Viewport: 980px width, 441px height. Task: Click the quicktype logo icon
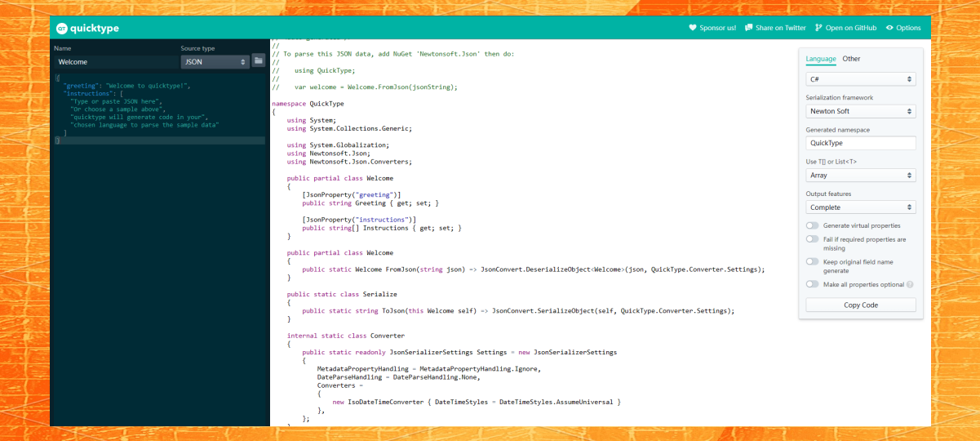point(61,28)
